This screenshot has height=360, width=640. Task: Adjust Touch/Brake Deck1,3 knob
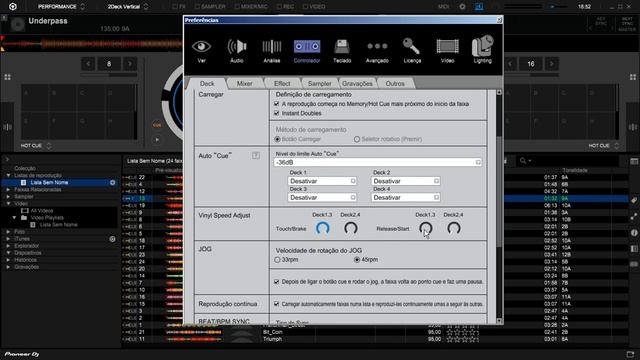point(322,228)
